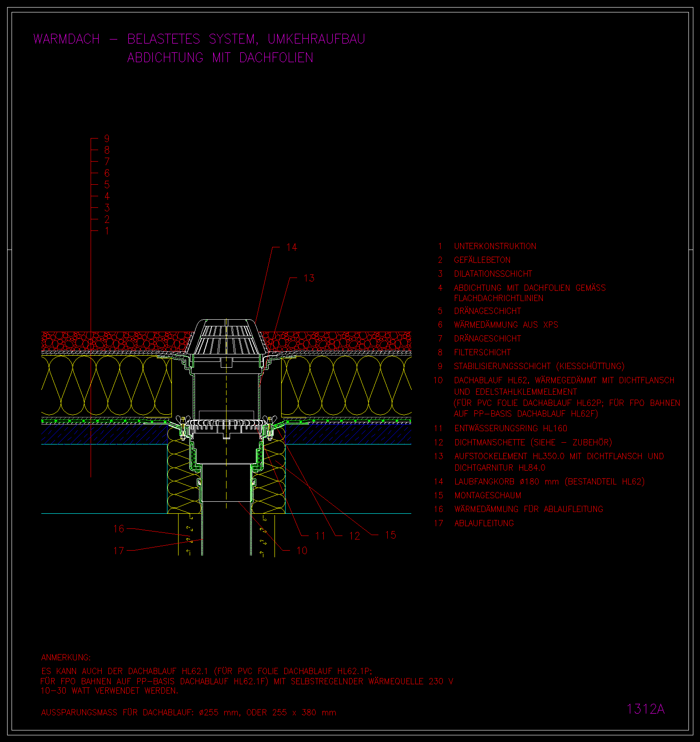This screenshot has width=700, height=742.
Task: Select callout number 15 below the section
Action: coord(390,535)
